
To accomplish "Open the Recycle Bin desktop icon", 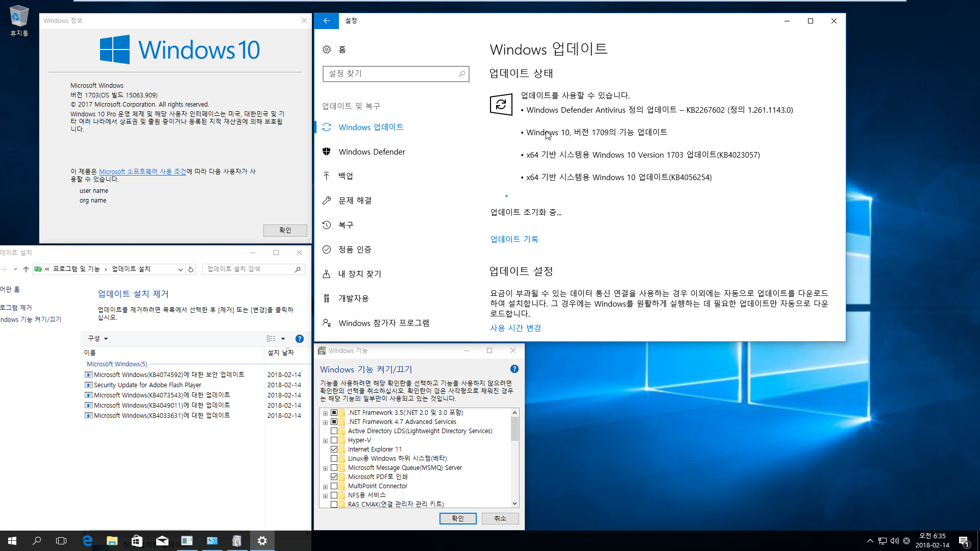I will [19, 20].
